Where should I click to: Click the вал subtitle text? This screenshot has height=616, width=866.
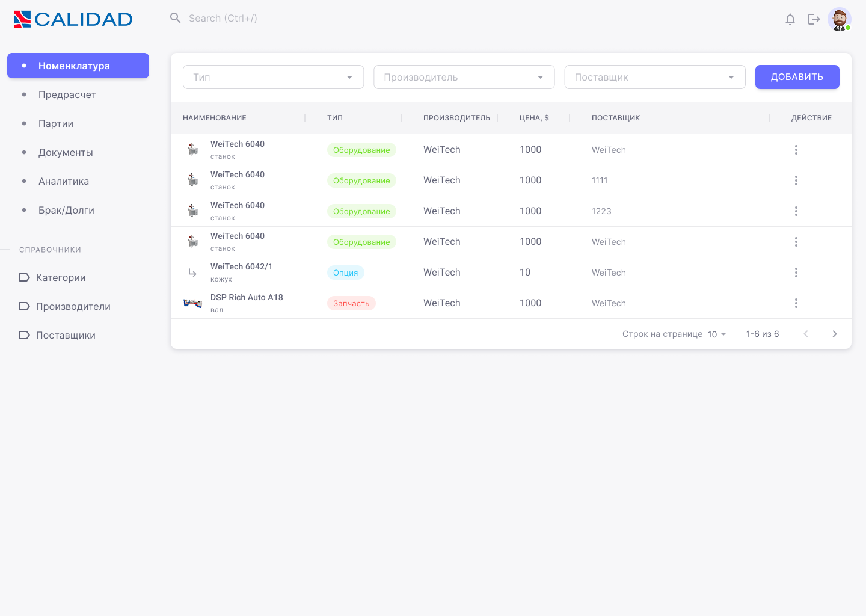point(216,310)
